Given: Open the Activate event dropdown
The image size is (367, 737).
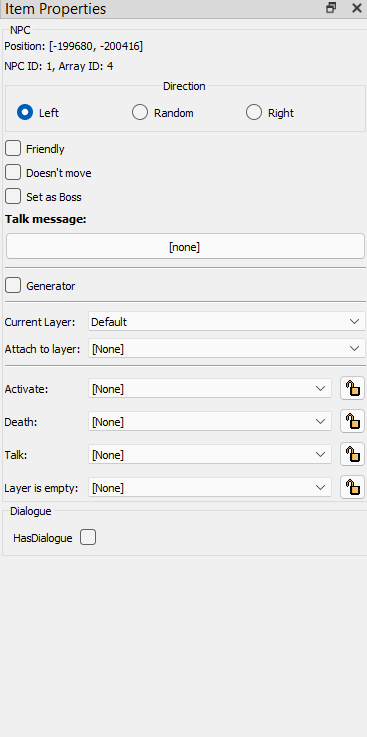Looking at the screenshot, I should [210, 389].
